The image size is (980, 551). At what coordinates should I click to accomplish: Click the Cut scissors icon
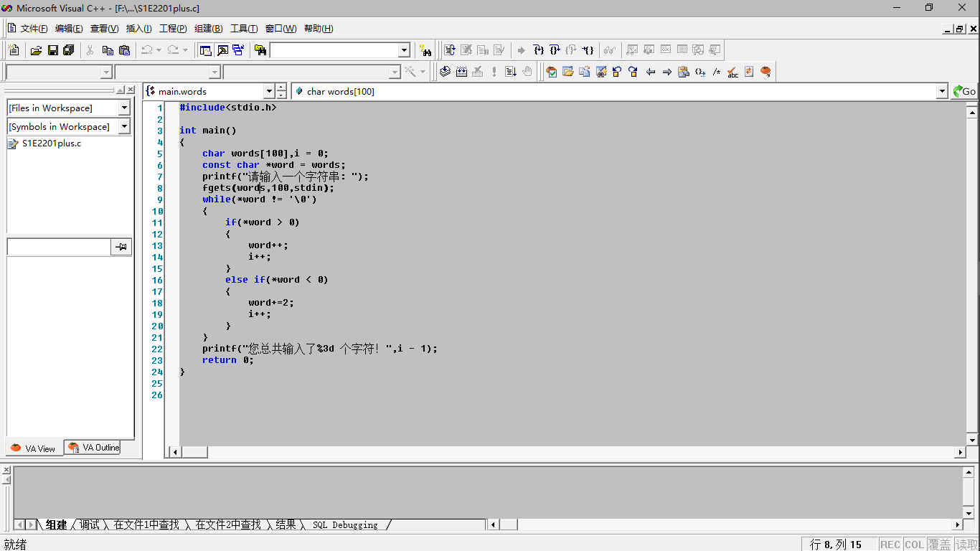pos(90,50)
